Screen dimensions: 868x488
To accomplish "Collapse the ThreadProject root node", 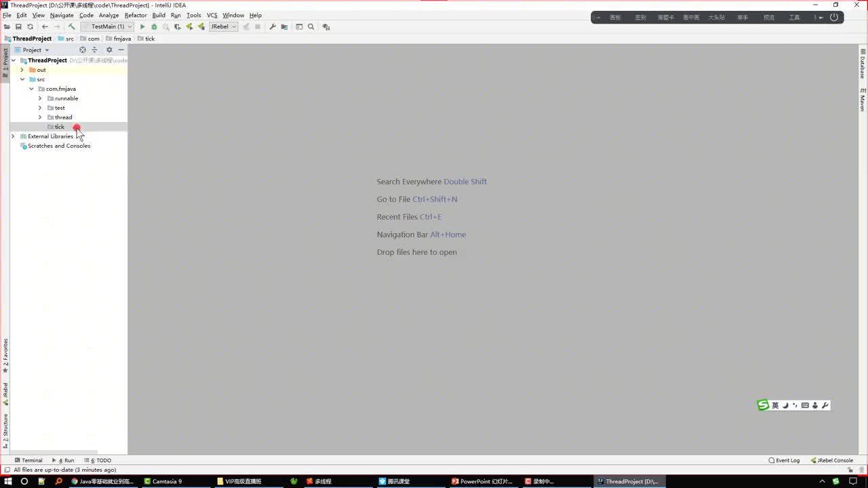I will click(x=14, y=60).
